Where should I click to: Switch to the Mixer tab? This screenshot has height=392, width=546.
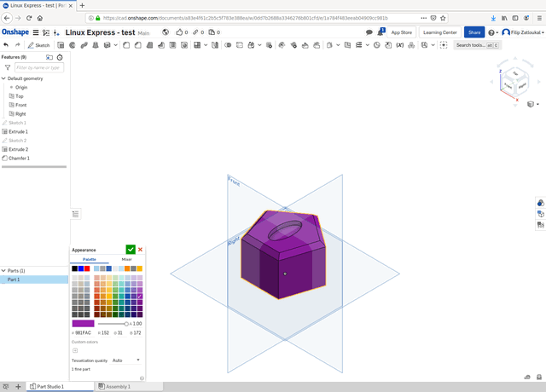pos(127,259)
